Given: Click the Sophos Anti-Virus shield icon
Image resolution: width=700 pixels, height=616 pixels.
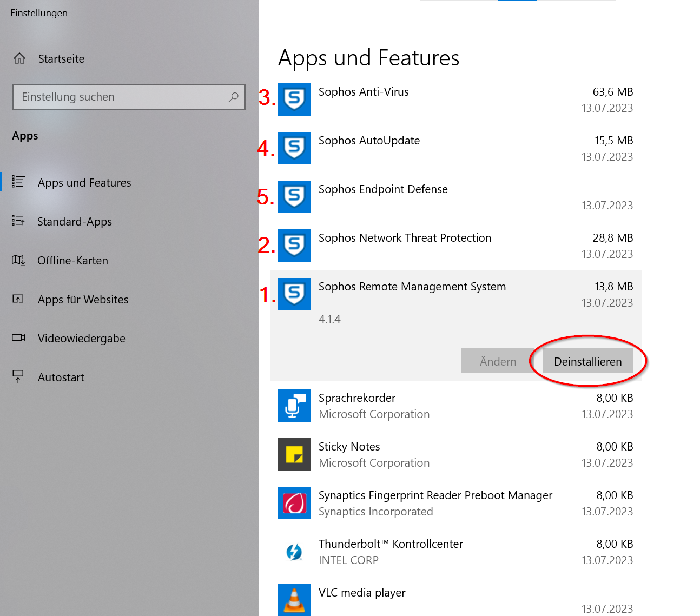Looking at the screenshot, I should click(x=294, y=100).
